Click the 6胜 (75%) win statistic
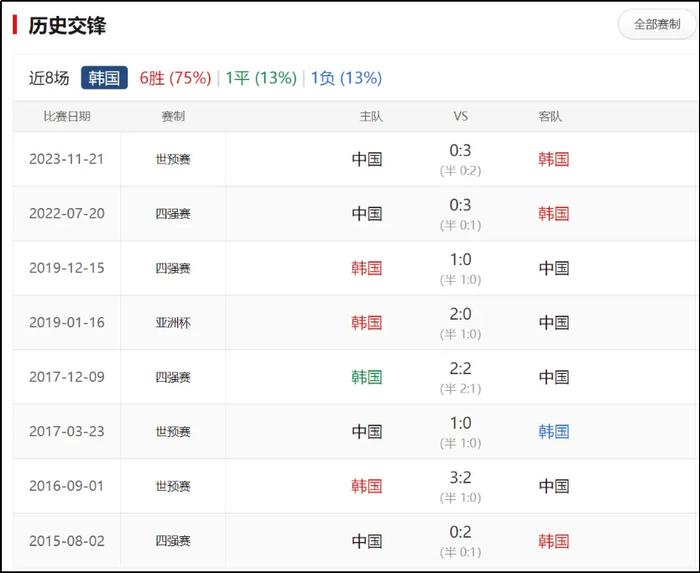The width and height of the screenshot is (700, 573). 175,78
